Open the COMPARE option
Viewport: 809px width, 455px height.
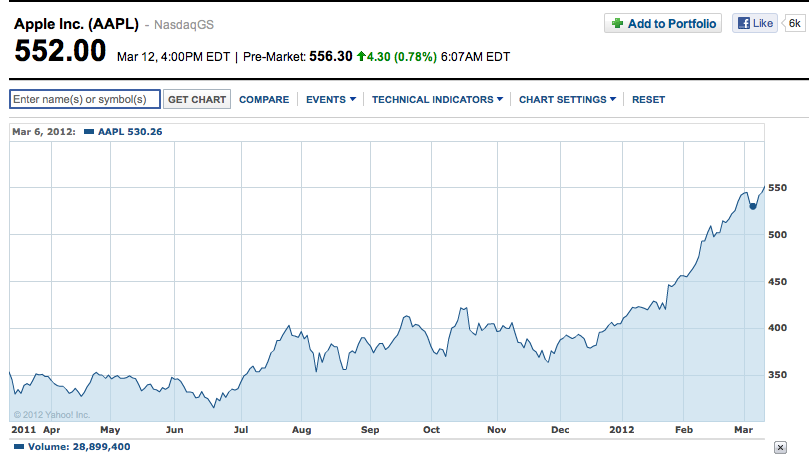point(264,100)
